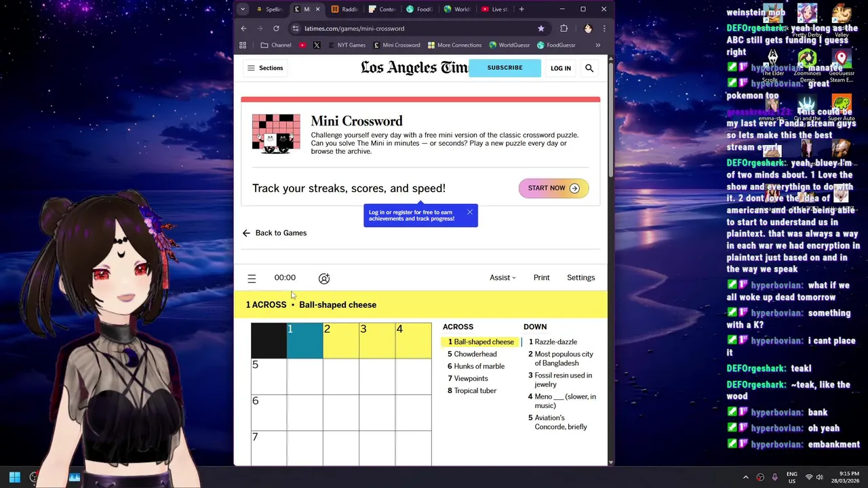Open the Chrome profile avatar

[x=588, y=28]
